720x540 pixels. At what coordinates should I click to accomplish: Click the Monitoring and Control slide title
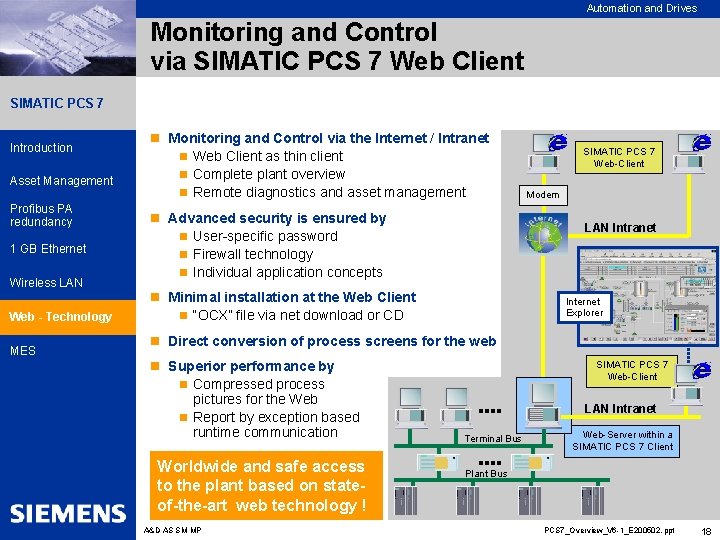(x=338, y=46)
